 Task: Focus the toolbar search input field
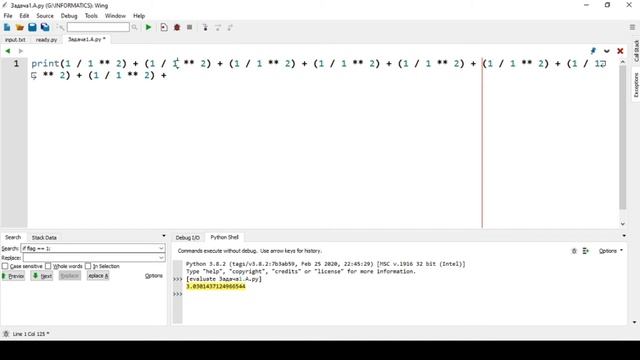(x=98, y=27)
